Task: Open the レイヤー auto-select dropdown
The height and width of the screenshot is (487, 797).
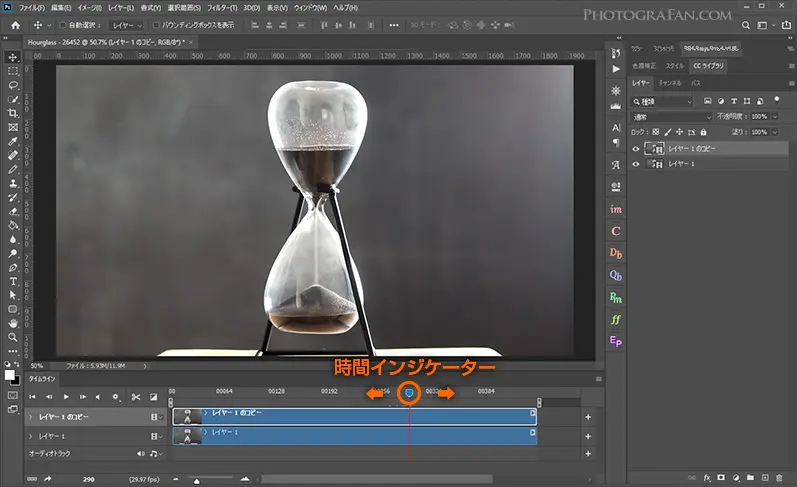Action: 127,25
